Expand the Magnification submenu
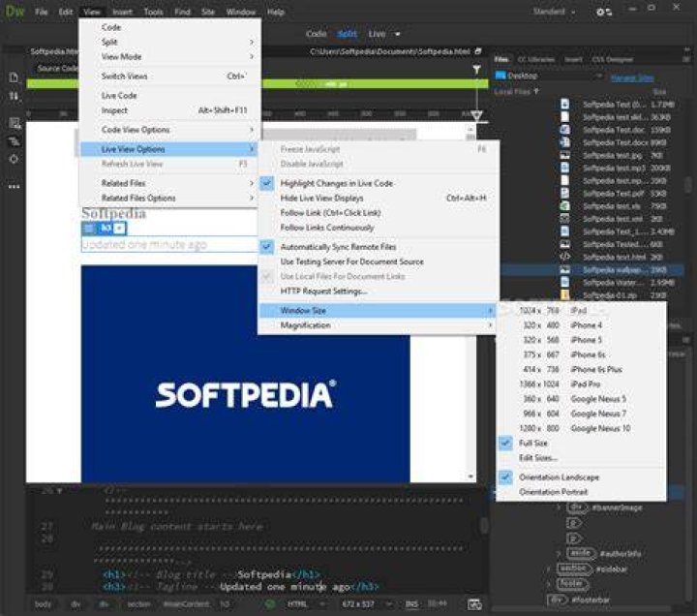 tap(378, 325)
